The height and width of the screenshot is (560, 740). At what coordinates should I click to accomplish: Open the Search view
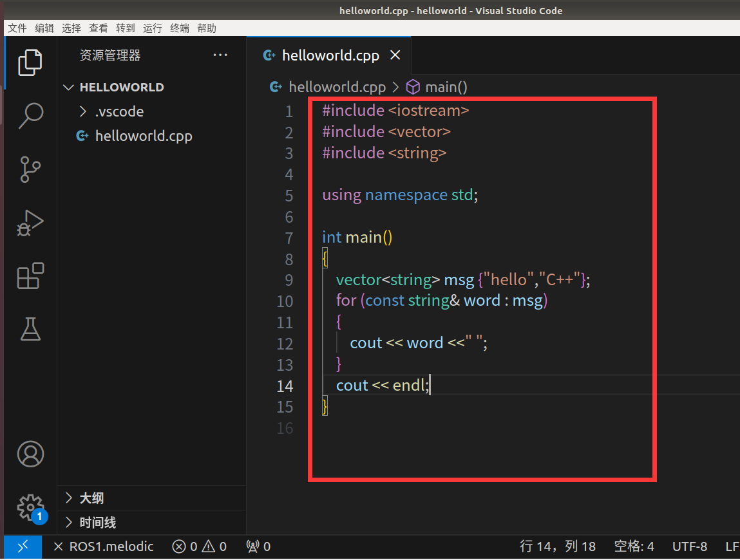point(30,116)
